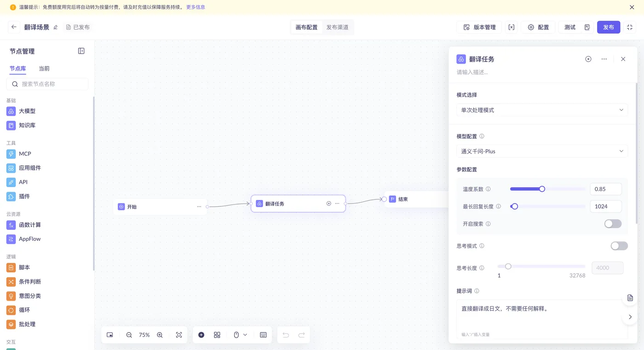The image size is (644, 350).
Task: Zoom in the canvas
Action: coord(160,335)
